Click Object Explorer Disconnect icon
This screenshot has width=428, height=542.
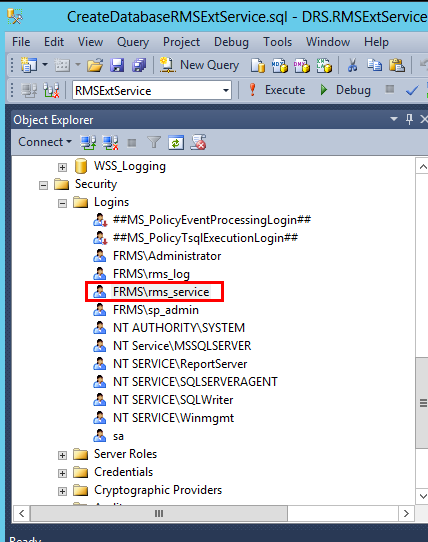[x=110, y=142]
